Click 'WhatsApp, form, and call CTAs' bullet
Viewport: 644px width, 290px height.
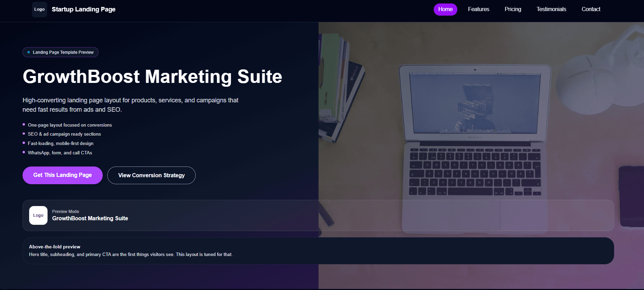point(60,153)
